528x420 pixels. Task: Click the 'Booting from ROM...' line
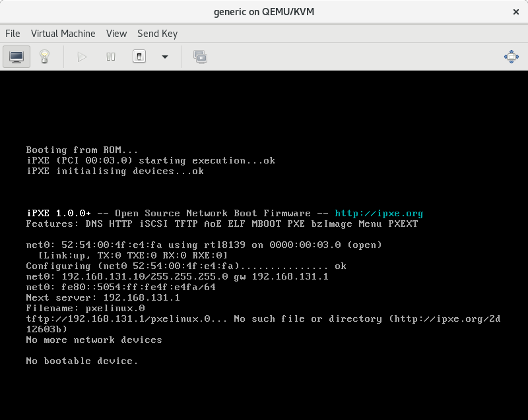pyautogui.click(x=82, y=150)
